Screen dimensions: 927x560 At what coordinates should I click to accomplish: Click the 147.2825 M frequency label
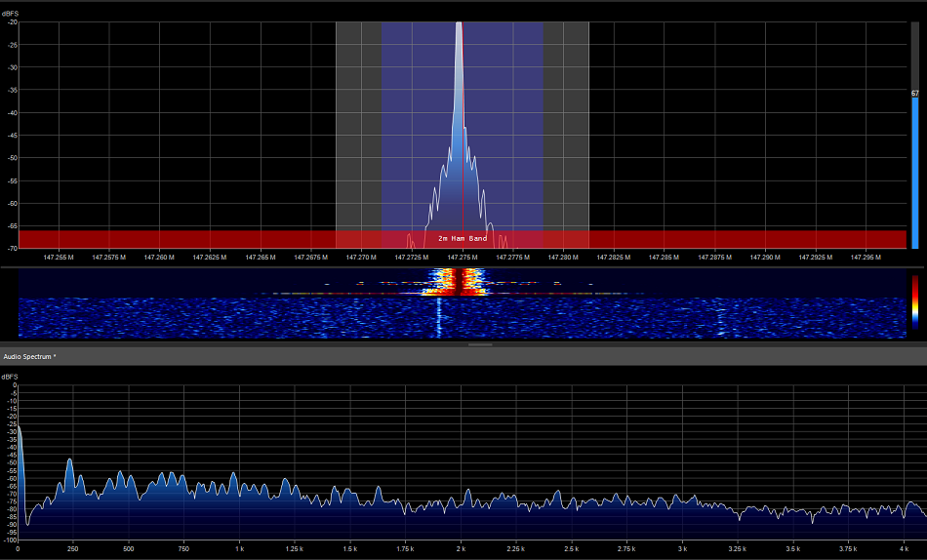(x=614, y=258)
